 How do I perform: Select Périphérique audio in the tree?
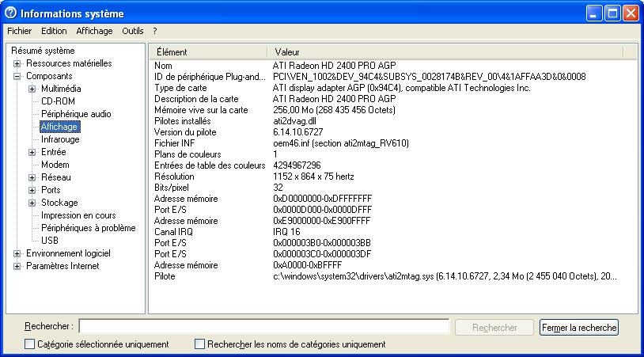click(x=76, y=114)
